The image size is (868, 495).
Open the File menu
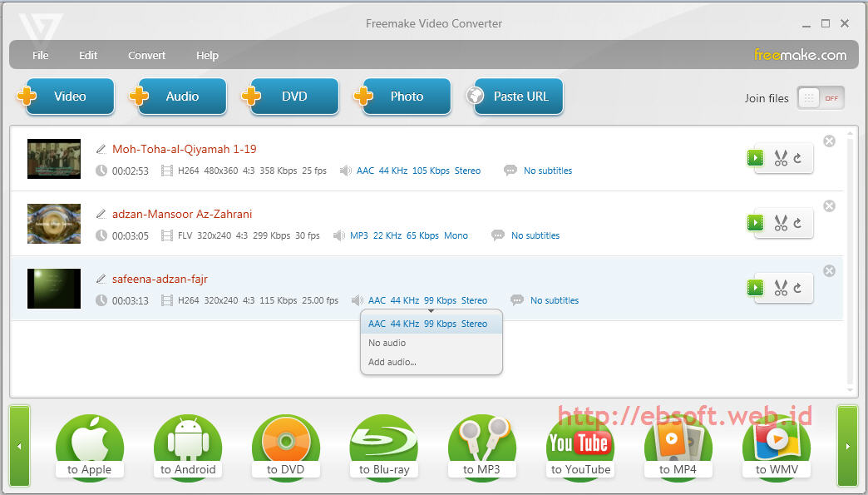pyautogui.click(x=41, y=56)
